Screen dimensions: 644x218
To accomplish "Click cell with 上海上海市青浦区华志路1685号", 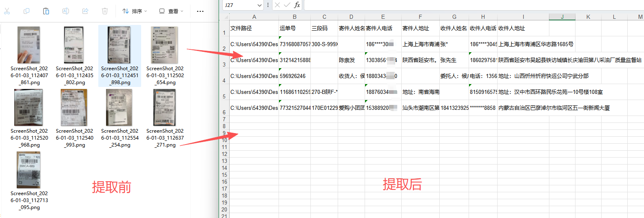I will coord(523,44).
